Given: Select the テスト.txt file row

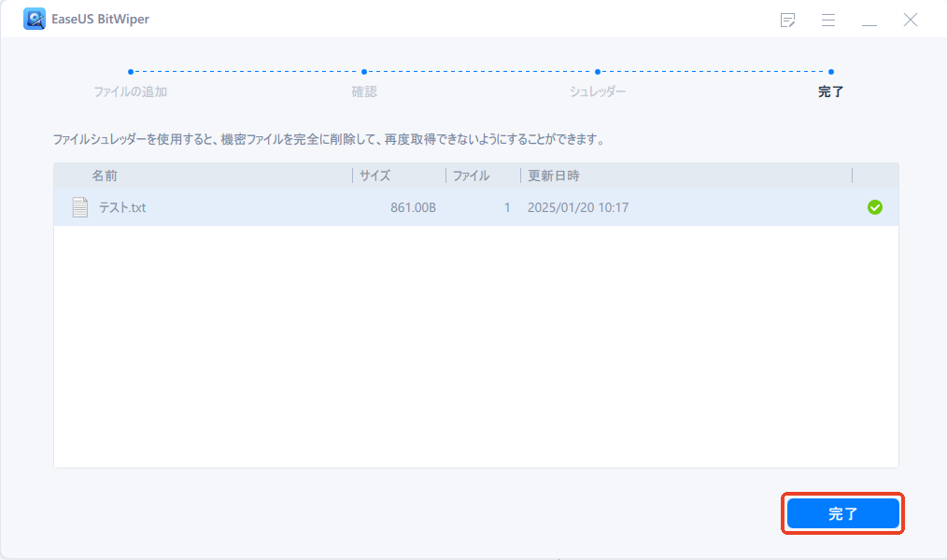Looking at the screenshot, I should point(374,207).
